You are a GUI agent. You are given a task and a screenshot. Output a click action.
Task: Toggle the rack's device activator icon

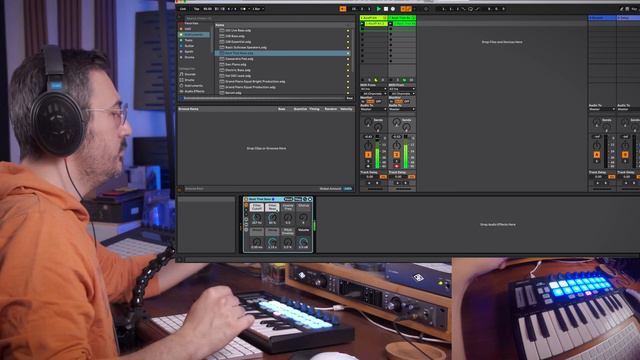[x=246, y=199]
